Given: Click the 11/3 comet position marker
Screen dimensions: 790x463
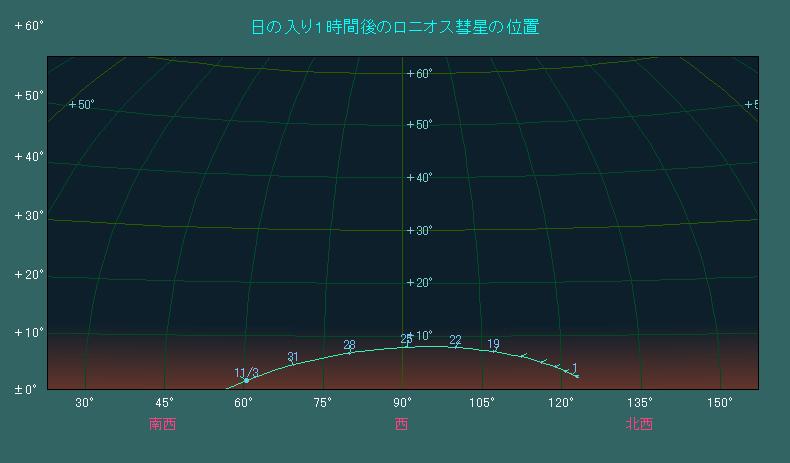Looking at the screenshot, I should click(246, 380).
